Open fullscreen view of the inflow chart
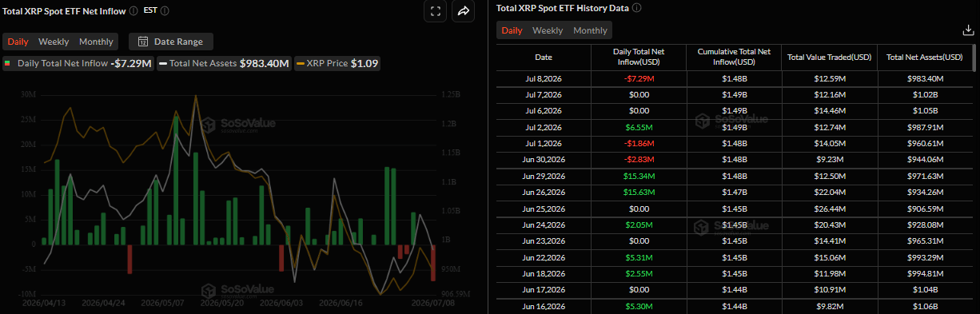Viewport: 980px width, 314px height. [436, 11]
